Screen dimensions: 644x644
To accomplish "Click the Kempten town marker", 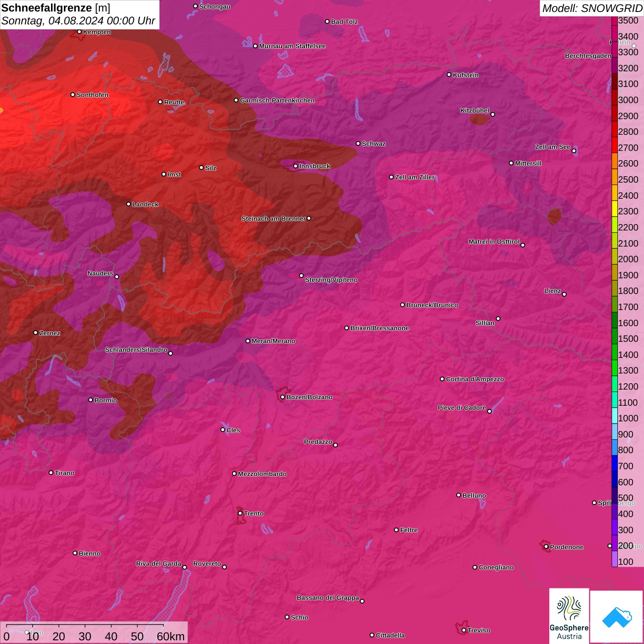I will pyautogui.click(x=79, y=32).
